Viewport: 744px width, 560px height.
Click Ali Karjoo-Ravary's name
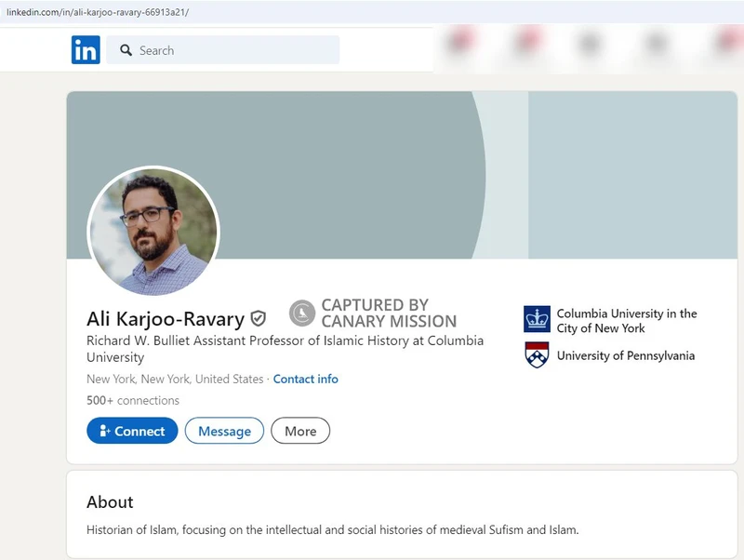click(x=163, y=316)
